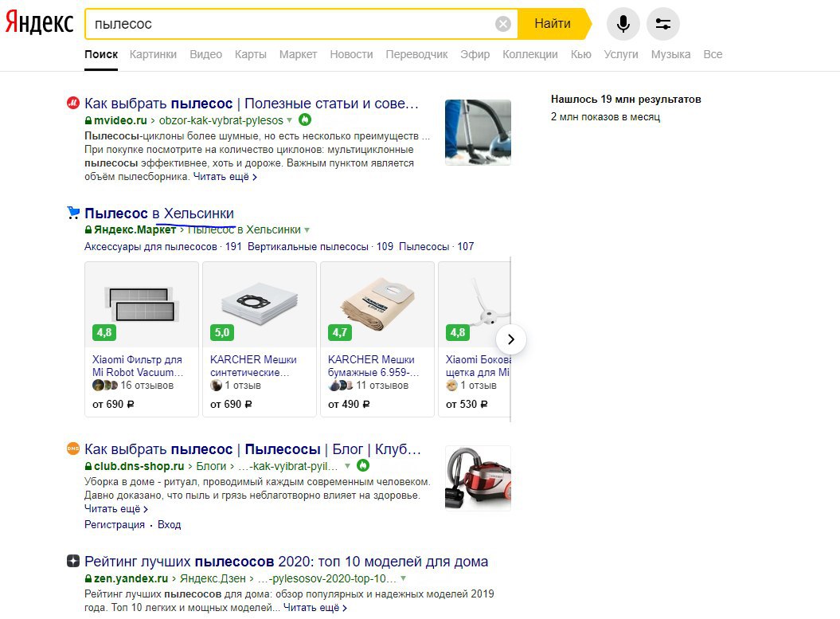Start voice search with the microphone icon
The height and width of the screenshot is (619, 840).
point(623,24)
